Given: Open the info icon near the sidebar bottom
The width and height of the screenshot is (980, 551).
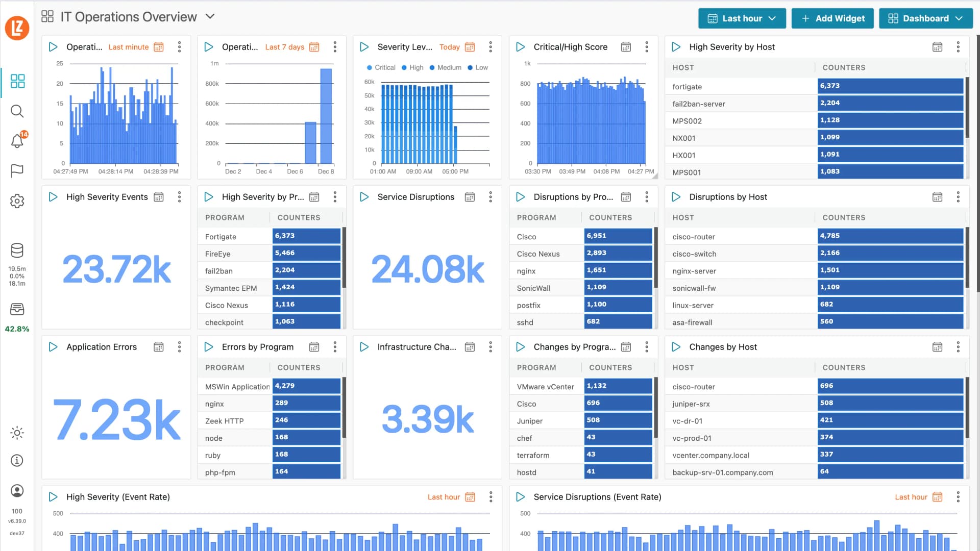Looking at the screenshot, I should [x=17, y=460].
